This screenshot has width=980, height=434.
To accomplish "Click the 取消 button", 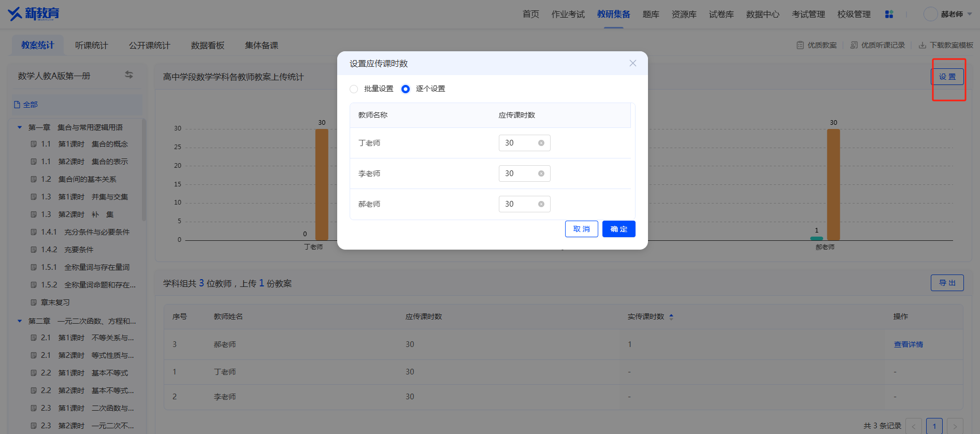I will (x=582, y=229).
